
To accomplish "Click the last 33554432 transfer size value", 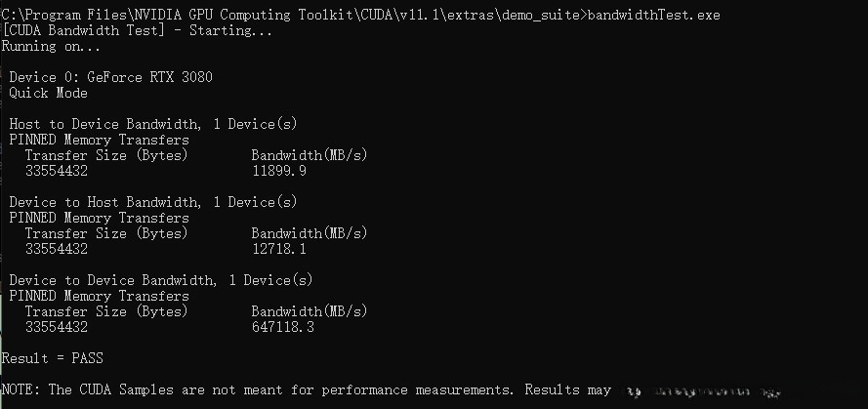I will coord(57,327).
